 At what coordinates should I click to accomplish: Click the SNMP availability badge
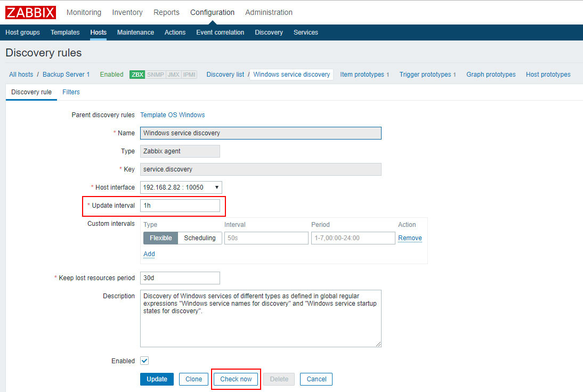pos(155,75)
